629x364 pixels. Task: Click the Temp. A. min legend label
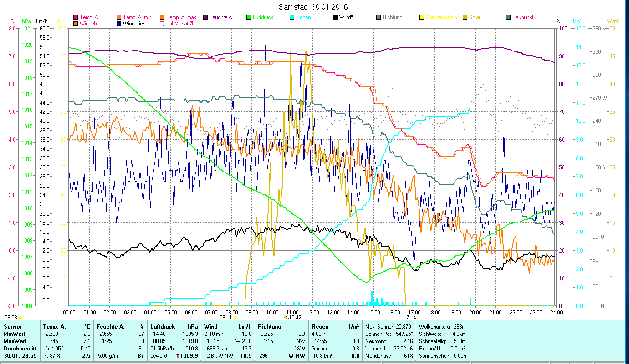(x=138, y=17)
